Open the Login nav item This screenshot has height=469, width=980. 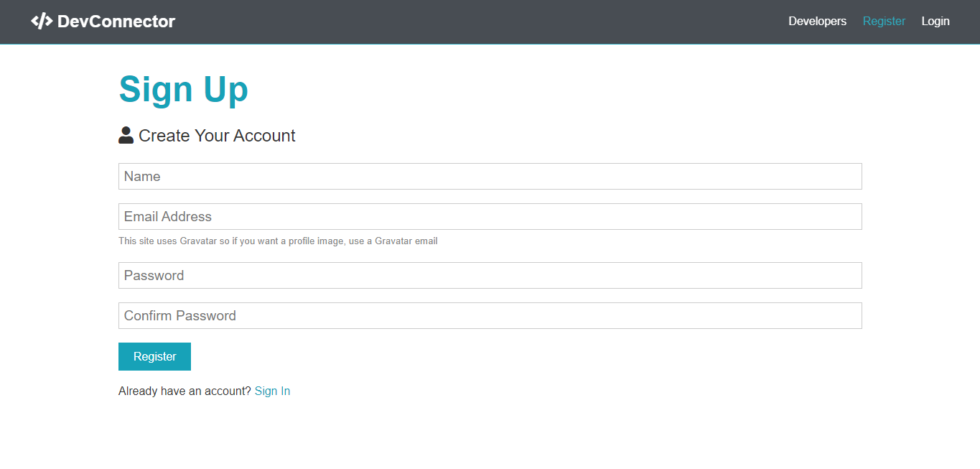click(x=935, y=22)
